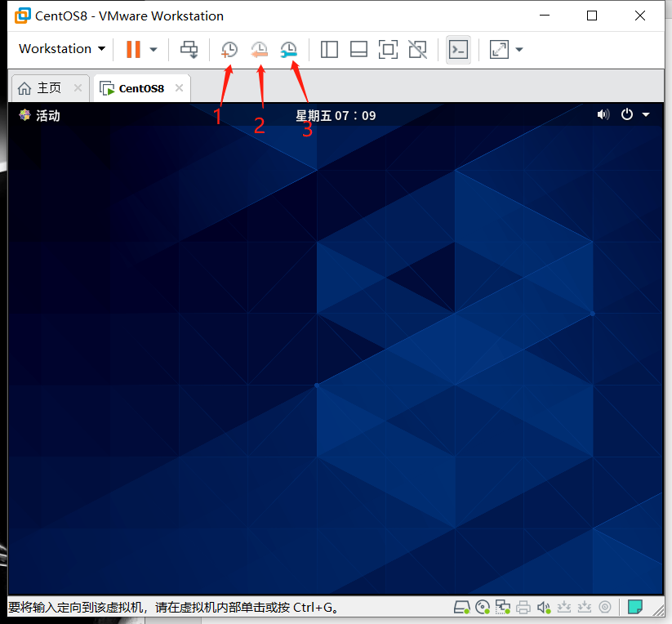672x624 pixels.
Task: Mute the volume in the CentOS top bar
Action: pos(603,114)
